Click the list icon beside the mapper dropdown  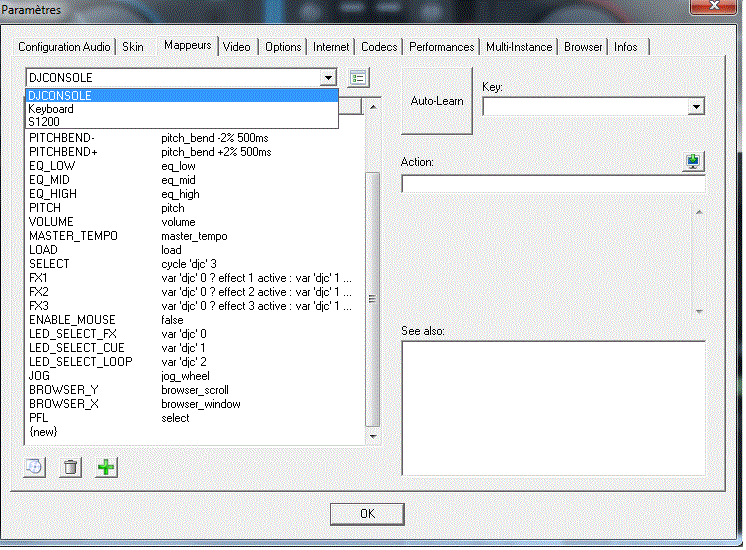point(359,78)
